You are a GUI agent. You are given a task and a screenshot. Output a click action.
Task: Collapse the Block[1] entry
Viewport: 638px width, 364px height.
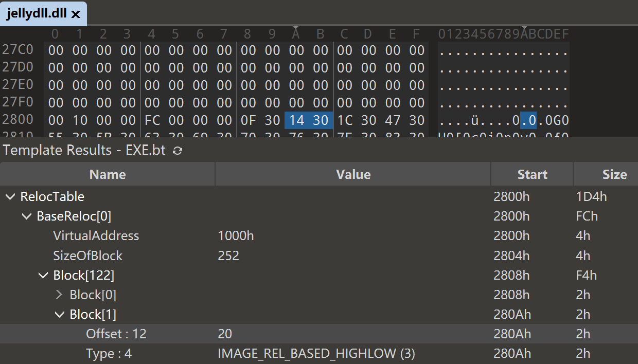click(x=60, y=315)
